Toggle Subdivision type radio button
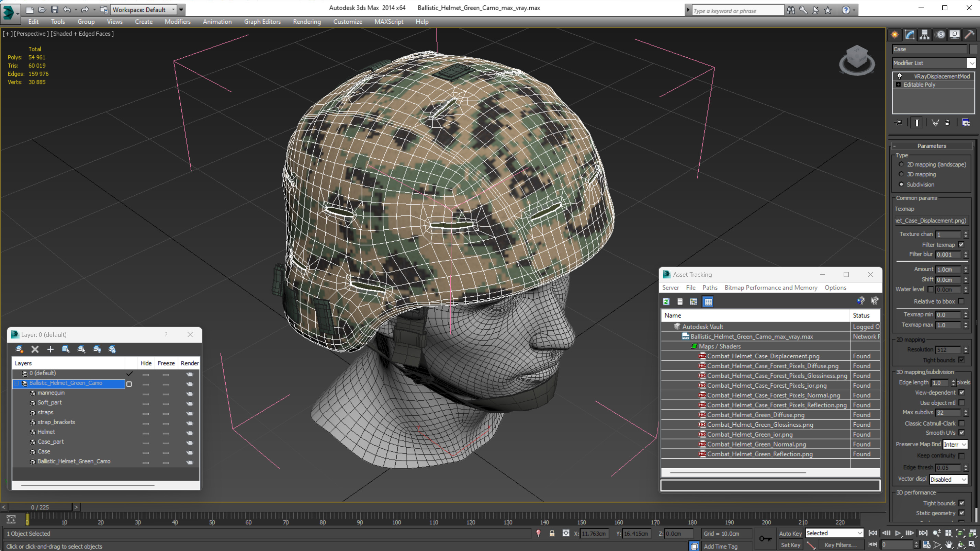 tap(901, 184)
